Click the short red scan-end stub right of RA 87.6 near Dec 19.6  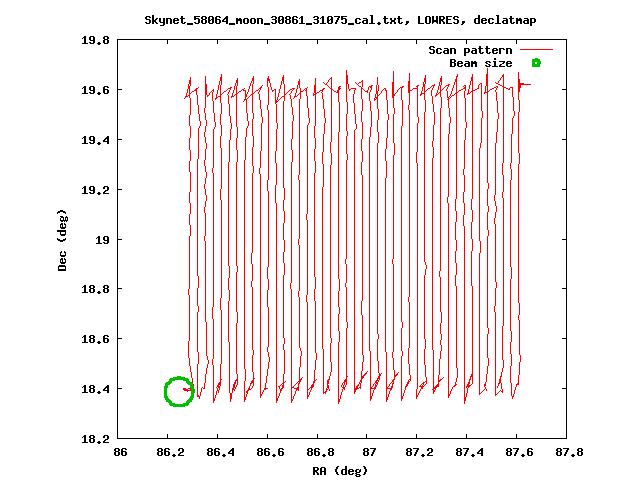coord(525,84)
